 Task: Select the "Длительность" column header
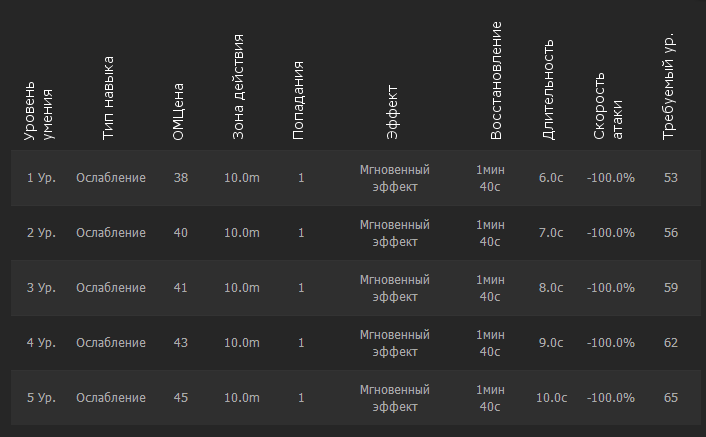(x=548, y=89)
